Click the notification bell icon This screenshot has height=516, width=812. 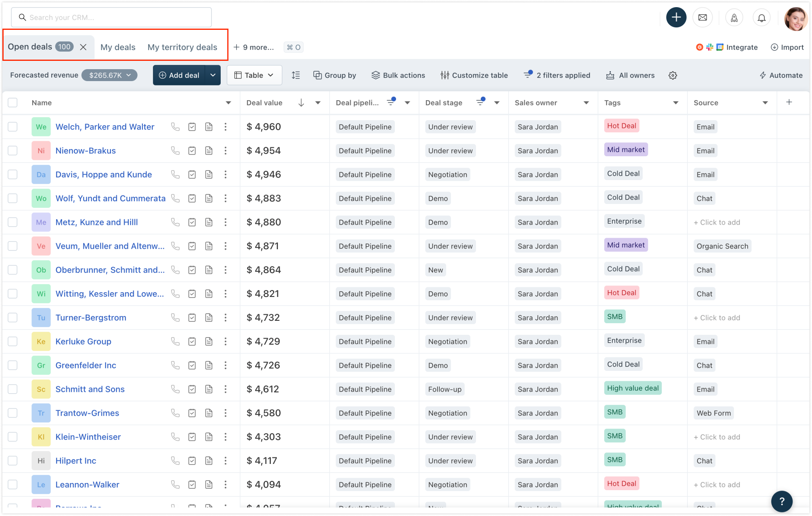761,17
